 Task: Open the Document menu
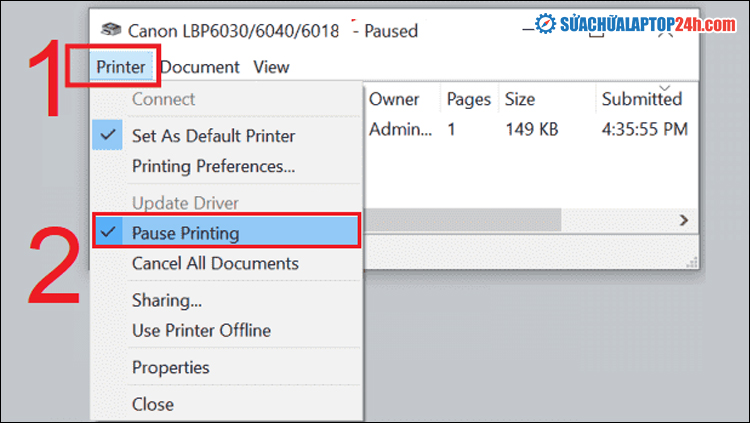tap(199, 67)
